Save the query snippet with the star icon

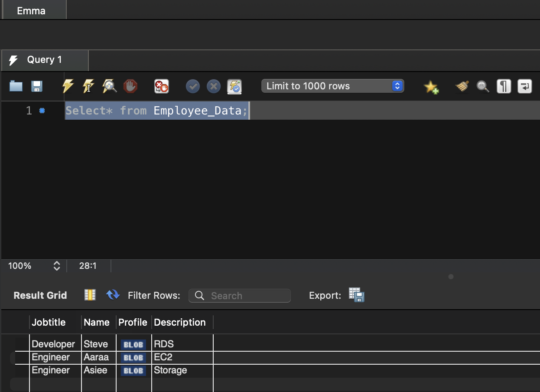[431, 86]
